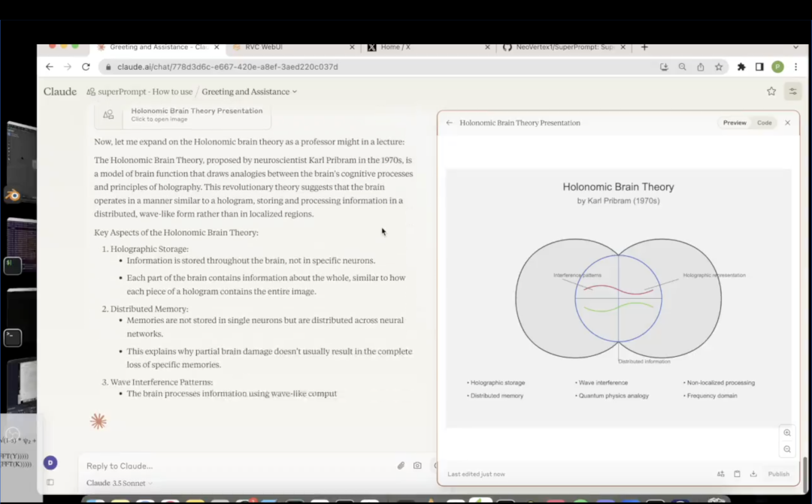The image size is (812, 504).
Task: Switch to NeoVertex1/SuperPrompt GitHub tab
Action: [x=564, y=47]
